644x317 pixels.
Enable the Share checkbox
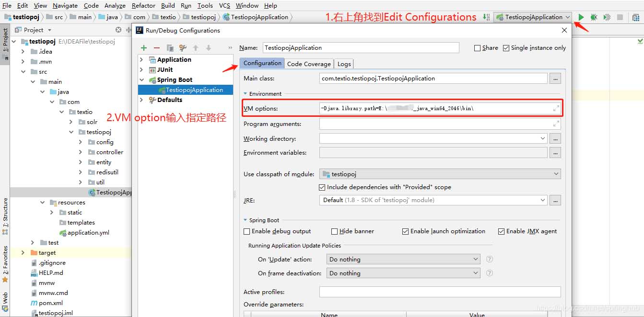point(477,48)
